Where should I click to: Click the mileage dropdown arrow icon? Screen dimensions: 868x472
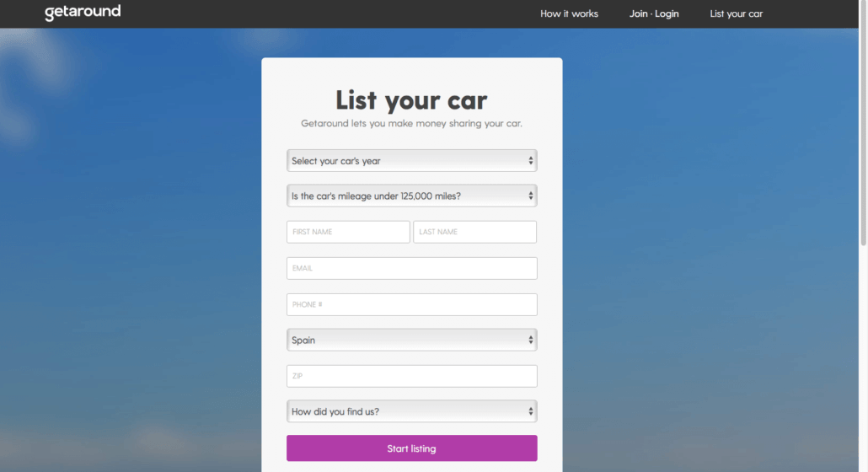(x=530, y=196)
